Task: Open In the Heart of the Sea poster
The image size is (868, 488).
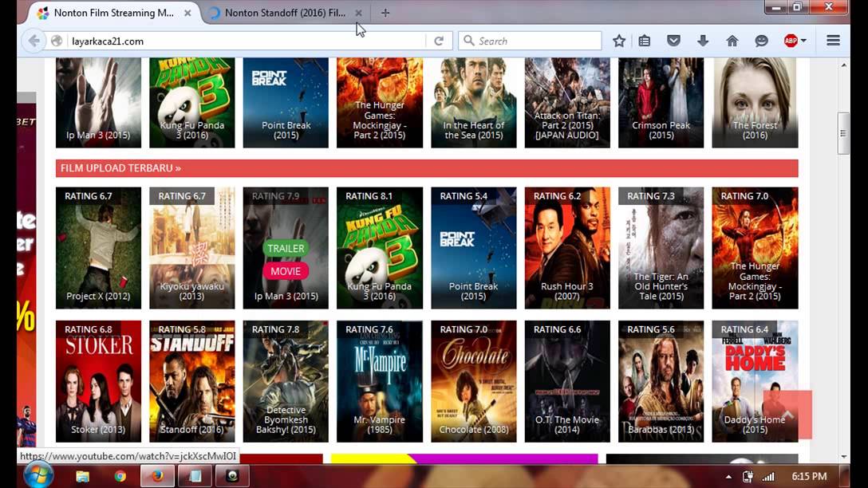Action: (474, 103)
